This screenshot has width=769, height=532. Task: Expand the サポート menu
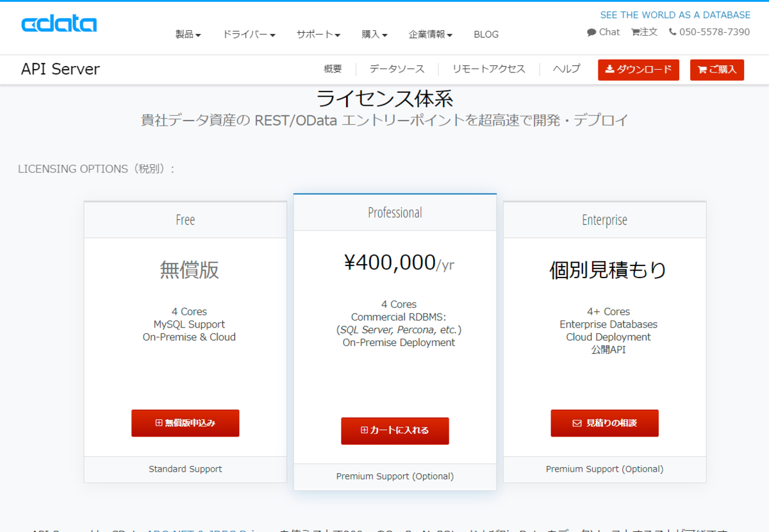click(318, 35)
